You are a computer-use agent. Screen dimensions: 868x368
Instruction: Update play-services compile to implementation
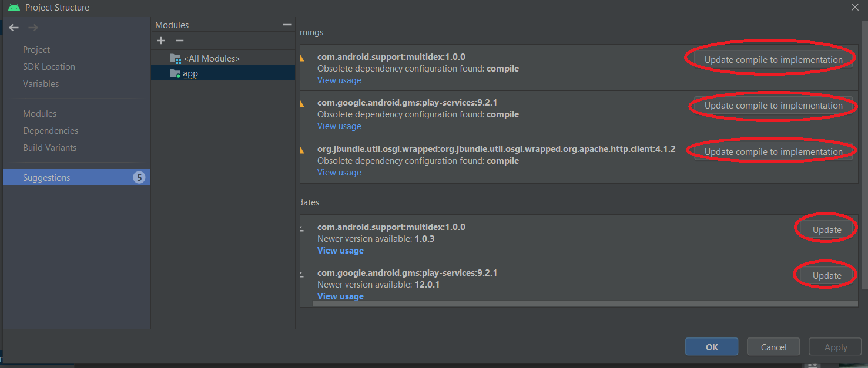pos(773,106)
